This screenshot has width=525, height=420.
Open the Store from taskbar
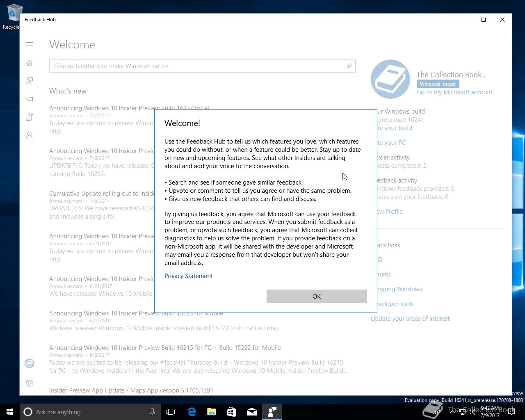(x=232, y=412)
